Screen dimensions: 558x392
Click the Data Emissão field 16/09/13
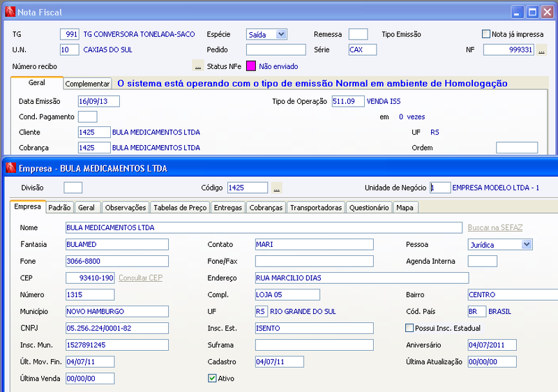click(x=99, y=101)
